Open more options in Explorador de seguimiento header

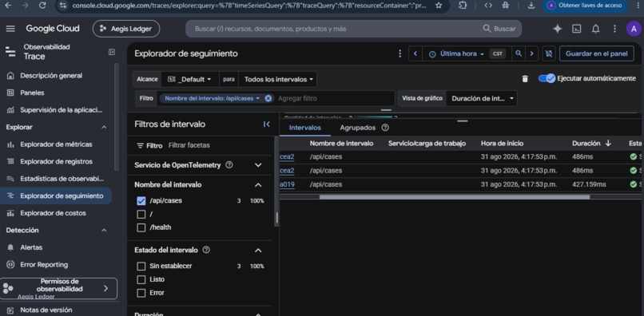pyautogui.click(x=400, y=53)
